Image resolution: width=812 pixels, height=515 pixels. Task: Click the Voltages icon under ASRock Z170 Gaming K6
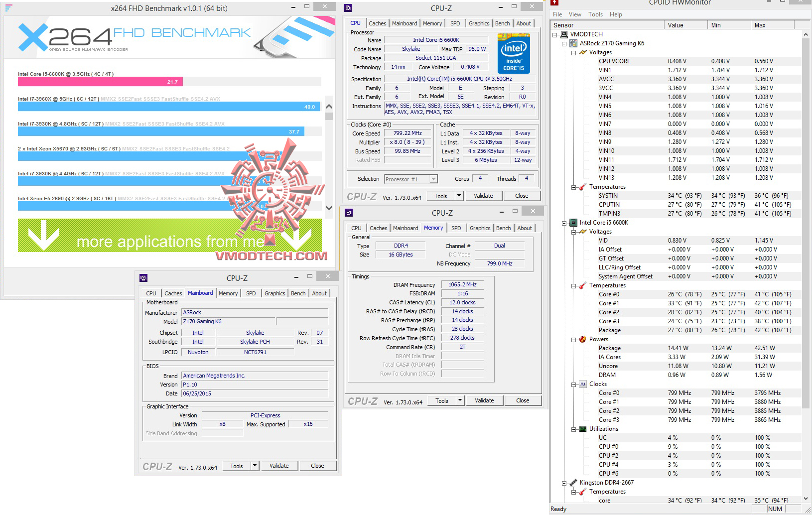click(x=583, y=52)
